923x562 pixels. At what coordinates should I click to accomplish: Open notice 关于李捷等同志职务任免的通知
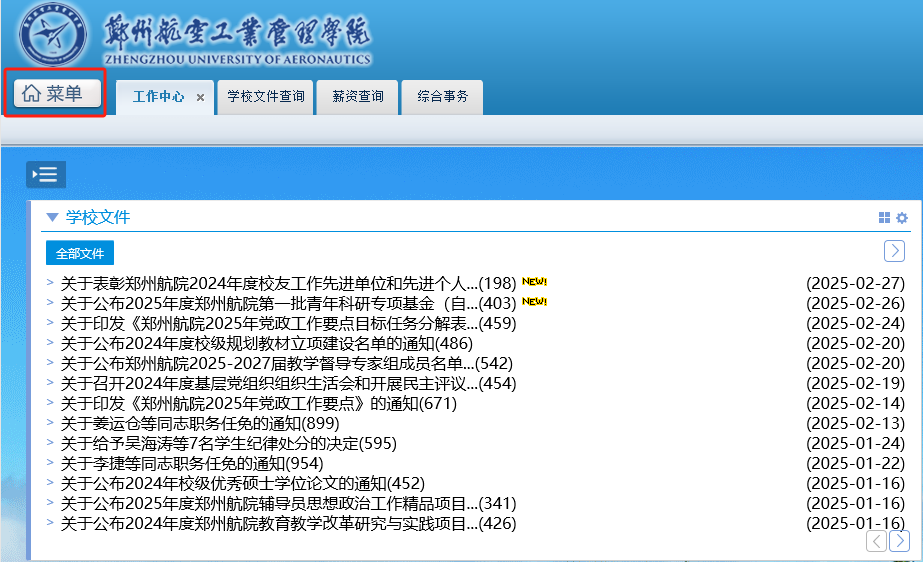[192, 464]
